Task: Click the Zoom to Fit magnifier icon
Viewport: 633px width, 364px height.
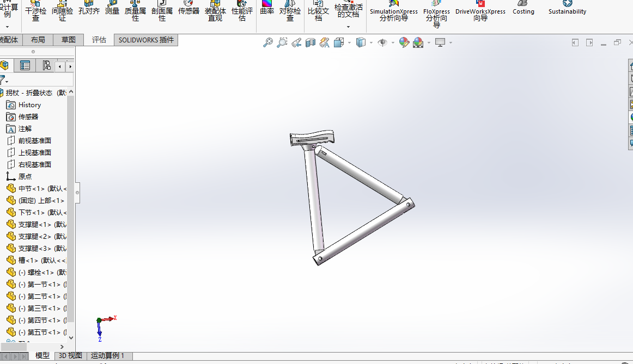Action: point(267,42)
